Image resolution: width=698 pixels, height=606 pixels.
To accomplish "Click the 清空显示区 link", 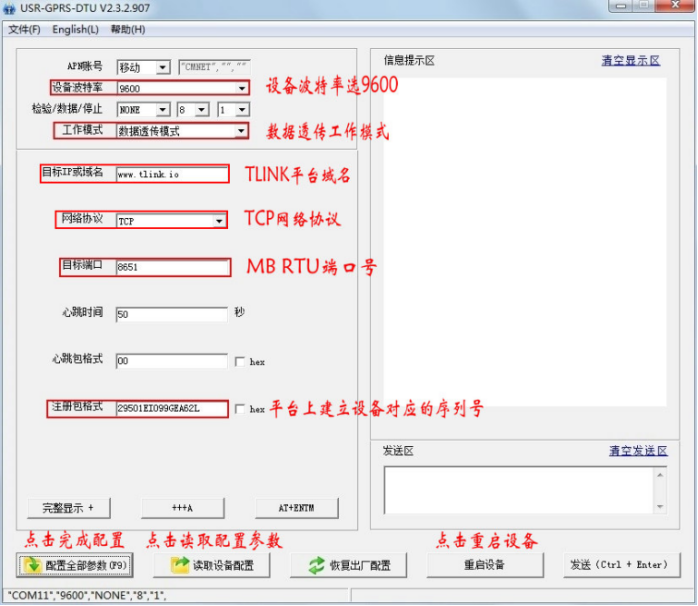I will 630,60.
